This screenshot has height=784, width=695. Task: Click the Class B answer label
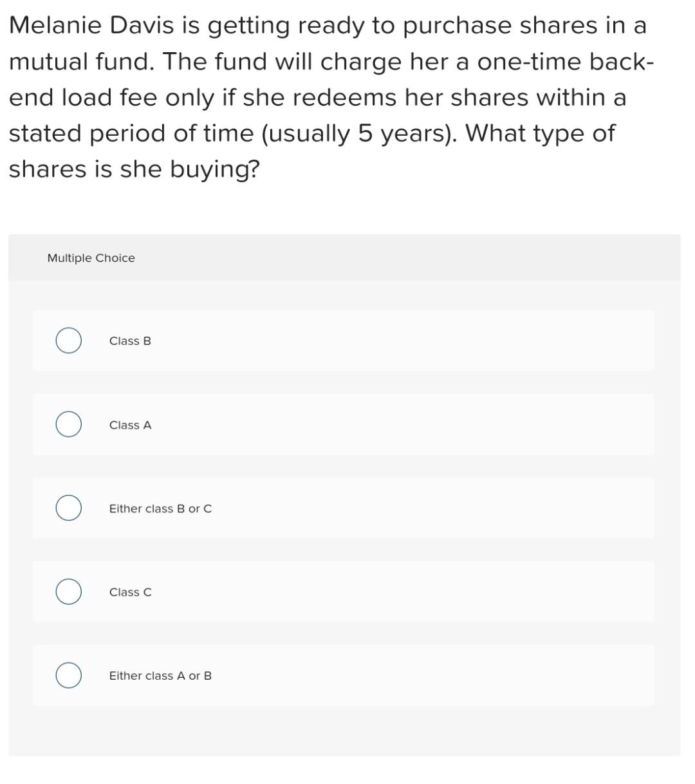[x=129, y=341]
